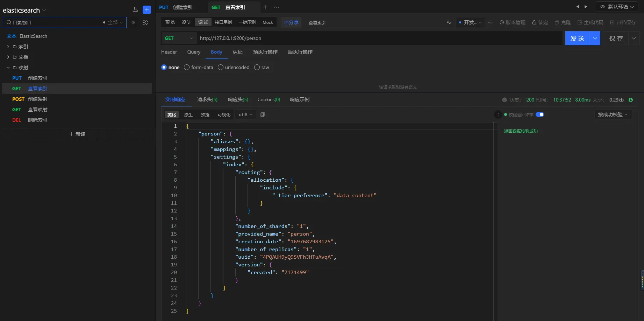This screenshot has width=644, height=321.
Task: Switch to the Header tab
Action: pyautogui.click(x=169, y=52)
